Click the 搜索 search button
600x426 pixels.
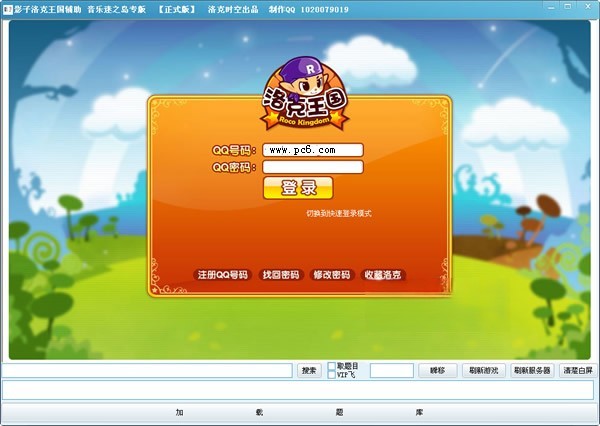point(309,371)
